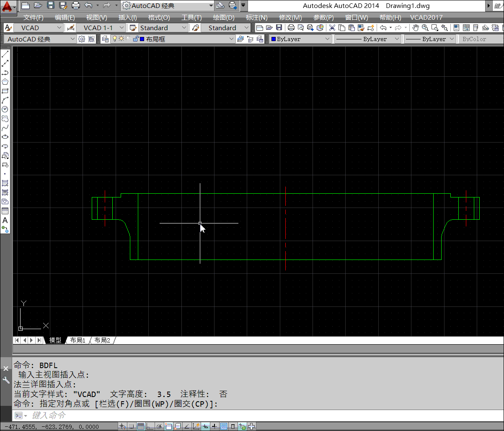The image size is (504, 431).
Task: Click the Cut scissors icon
Action: pyautogui.click(x=332, y=28)
